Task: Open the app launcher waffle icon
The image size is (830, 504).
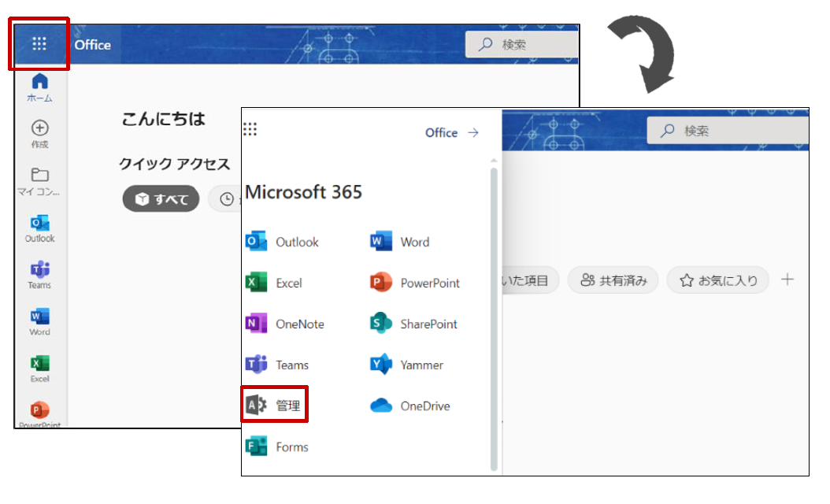Action: pos(39,44)
